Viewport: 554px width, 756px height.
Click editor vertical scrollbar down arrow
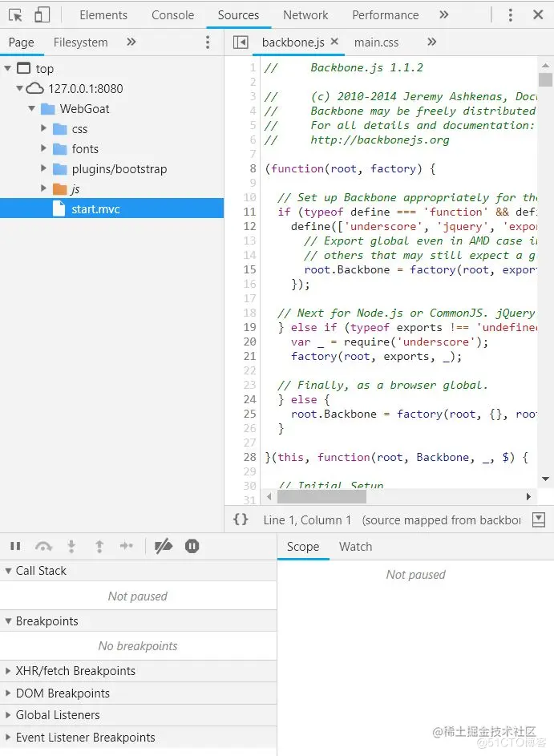tap(545, 479)
